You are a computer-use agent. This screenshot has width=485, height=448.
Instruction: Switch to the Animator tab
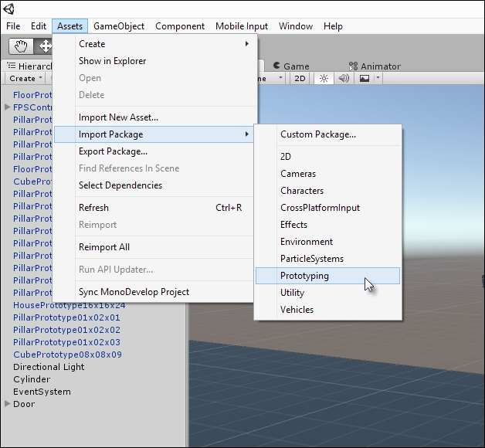tap(375, 66)
